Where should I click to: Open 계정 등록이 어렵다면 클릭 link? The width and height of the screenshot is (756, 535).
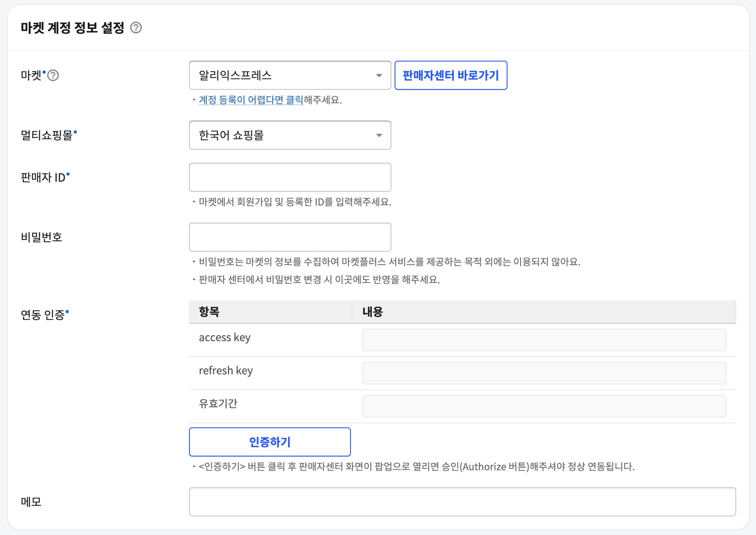251,100
